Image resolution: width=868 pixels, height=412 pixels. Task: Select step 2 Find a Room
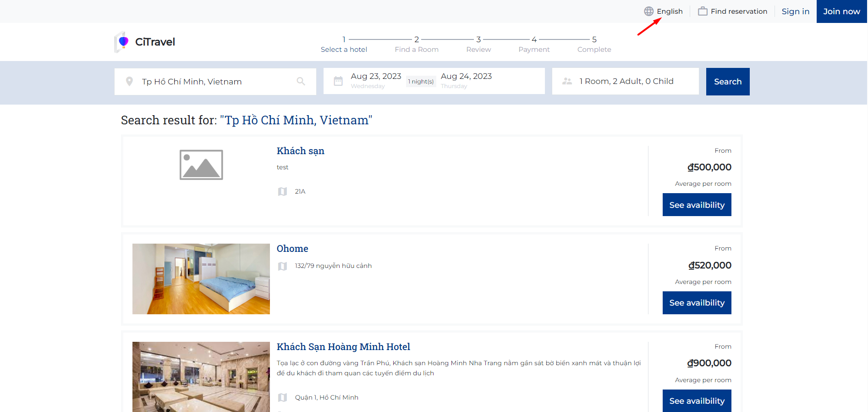coord(416,45)
